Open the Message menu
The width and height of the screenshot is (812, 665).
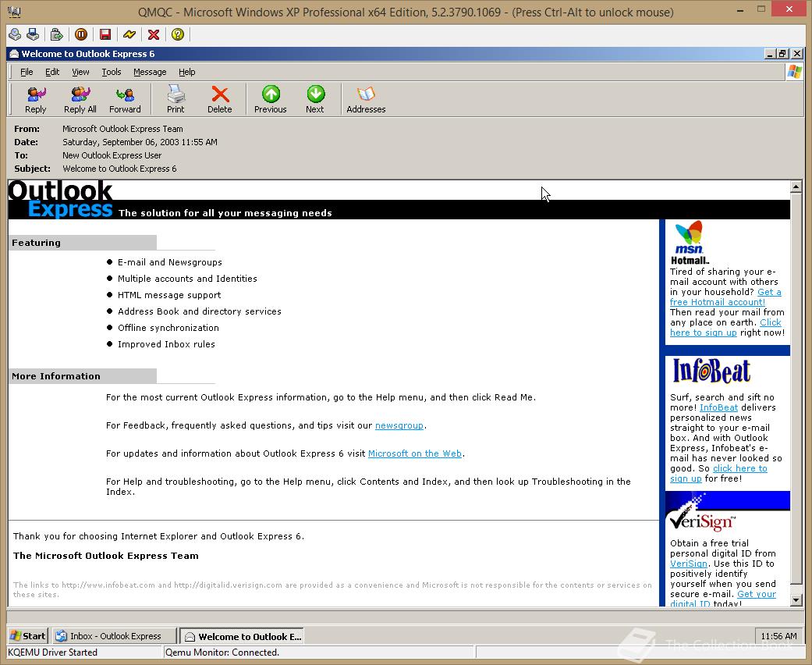(x=149, y=71)
